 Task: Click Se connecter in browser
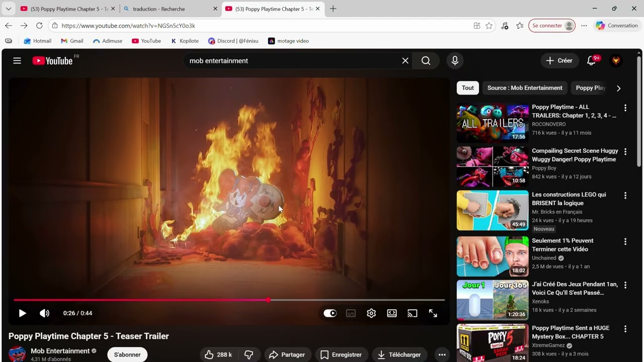(x=552, y=26)
